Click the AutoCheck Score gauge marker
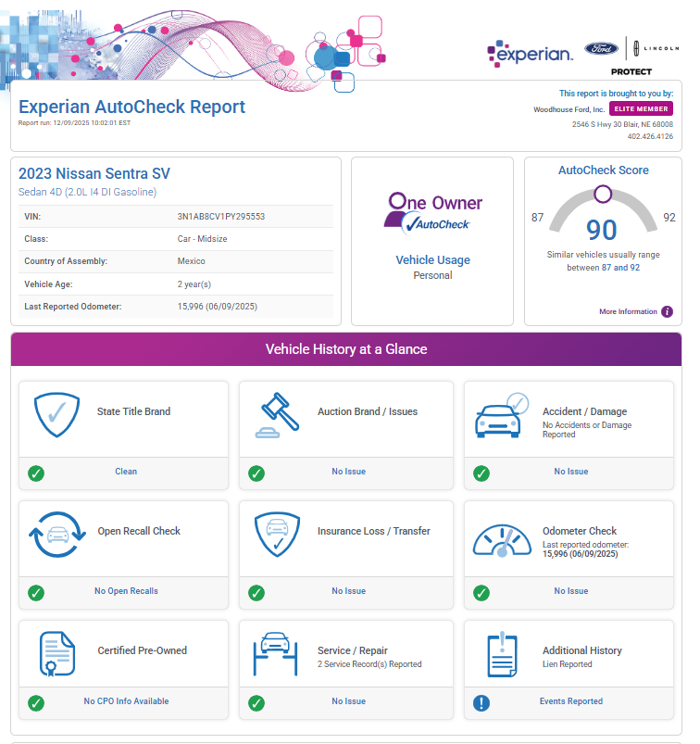Viewport: 700px width, 744px height. [x=603, y=194]
